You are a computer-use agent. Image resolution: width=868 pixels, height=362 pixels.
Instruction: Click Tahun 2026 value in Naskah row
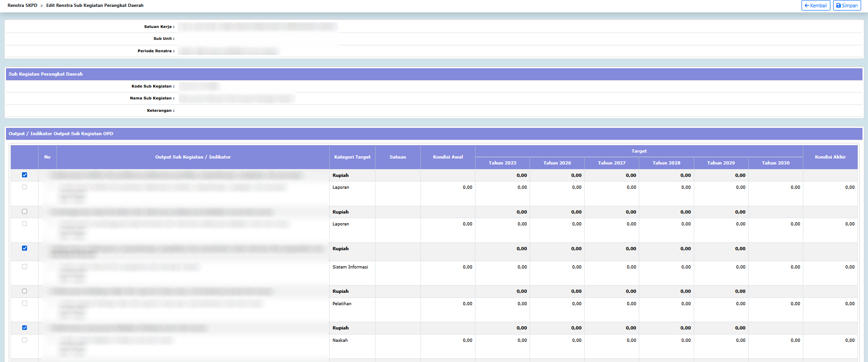tap(577, 340)
